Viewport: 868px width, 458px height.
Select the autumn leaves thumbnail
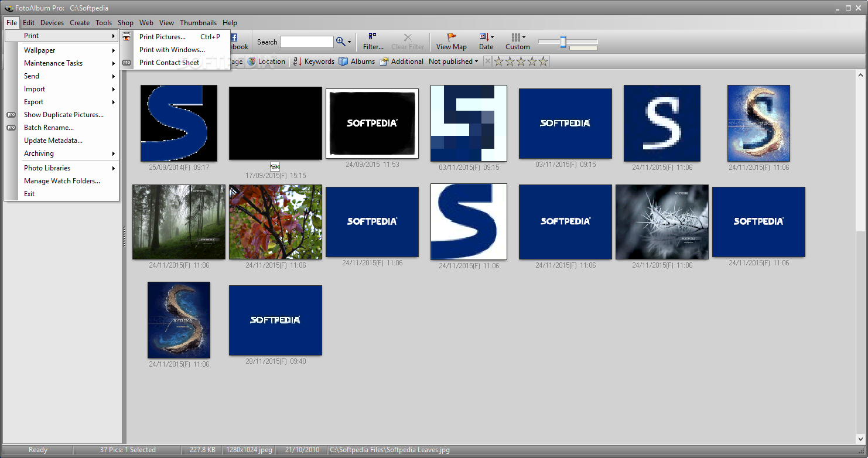(275, 222)
